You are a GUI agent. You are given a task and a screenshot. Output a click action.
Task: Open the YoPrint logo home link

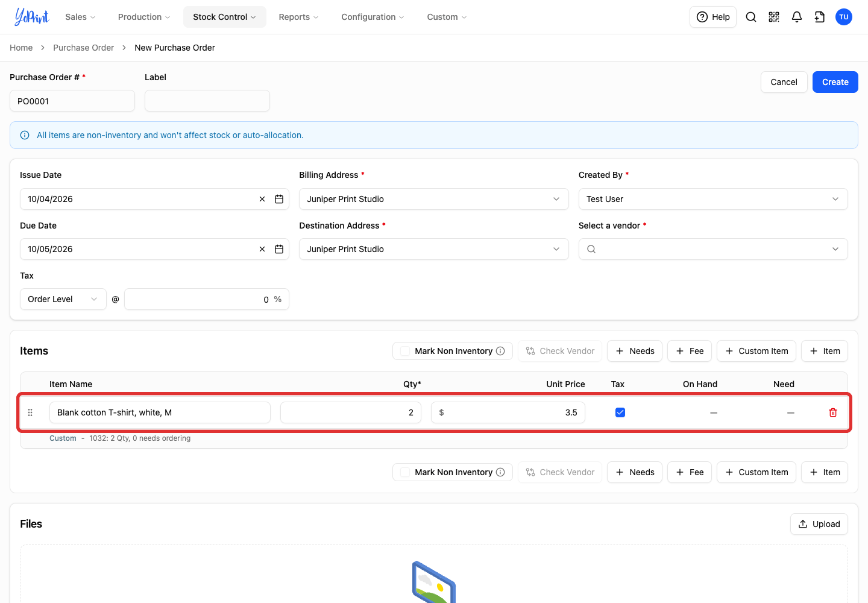31,17
